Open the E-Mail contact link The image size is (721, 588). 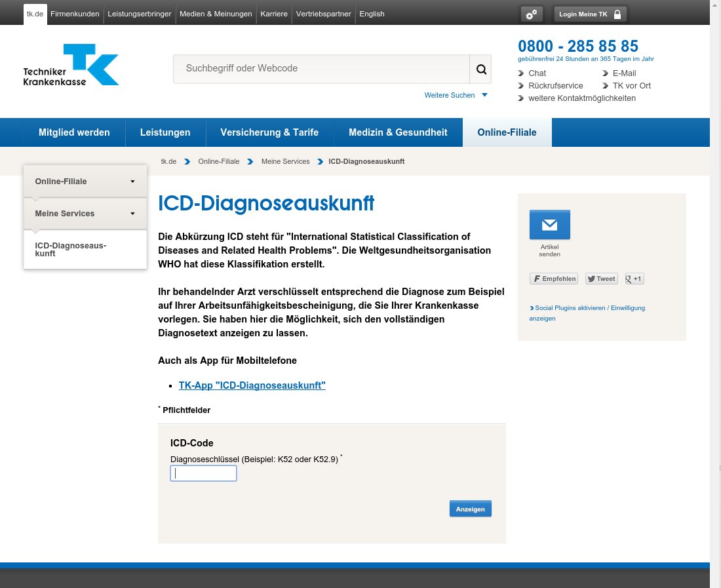click(625, 73)
